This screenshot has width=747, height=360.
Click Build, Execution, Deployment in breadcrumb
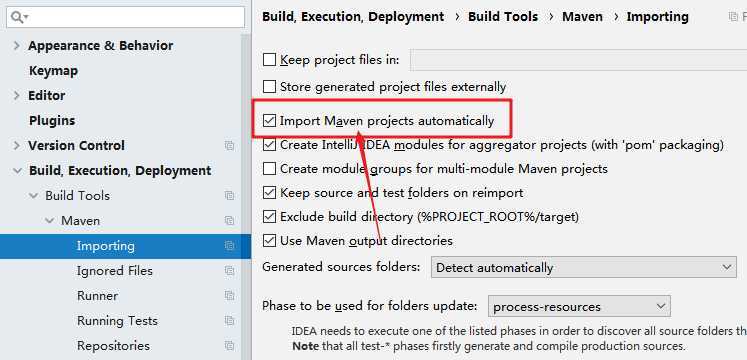[353, 17]
